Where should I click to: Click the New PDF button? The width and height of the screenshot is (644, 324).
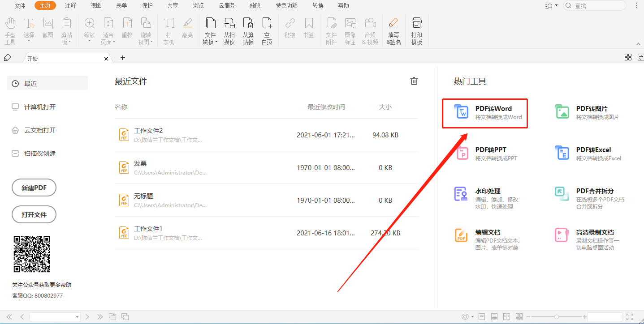34,188
